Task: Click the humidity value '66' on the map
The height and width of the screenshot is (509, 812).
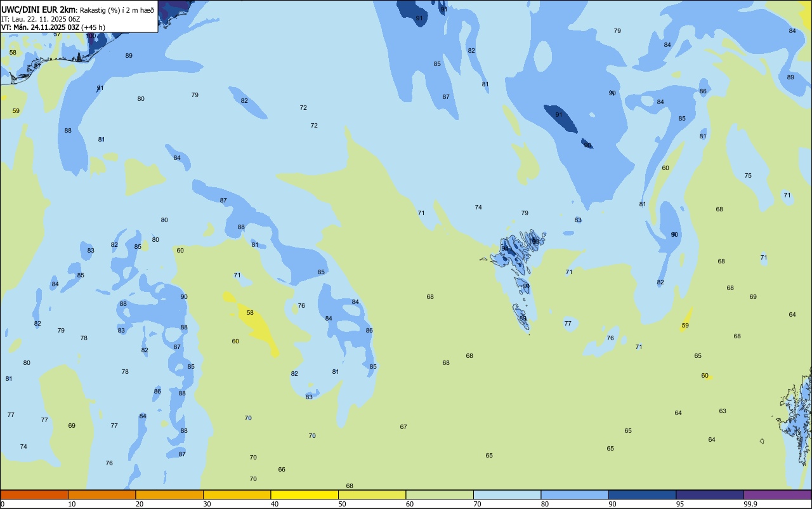Action: click(x=282, y=470)
